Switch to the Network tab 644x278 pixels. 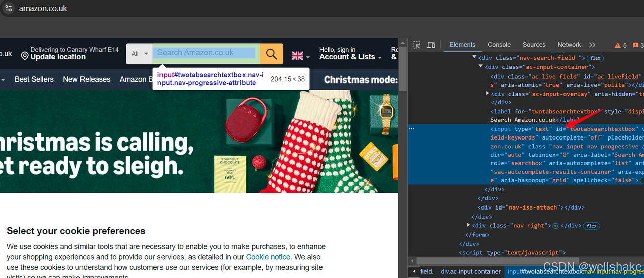click(x=569, y=45)
